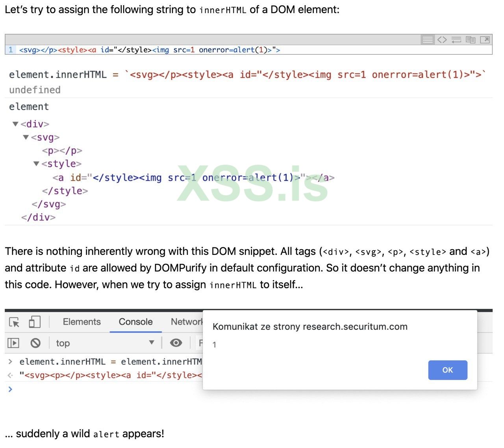The image size is (504, 448).
Task: Click the console filter field
Action: pos(199,343)
